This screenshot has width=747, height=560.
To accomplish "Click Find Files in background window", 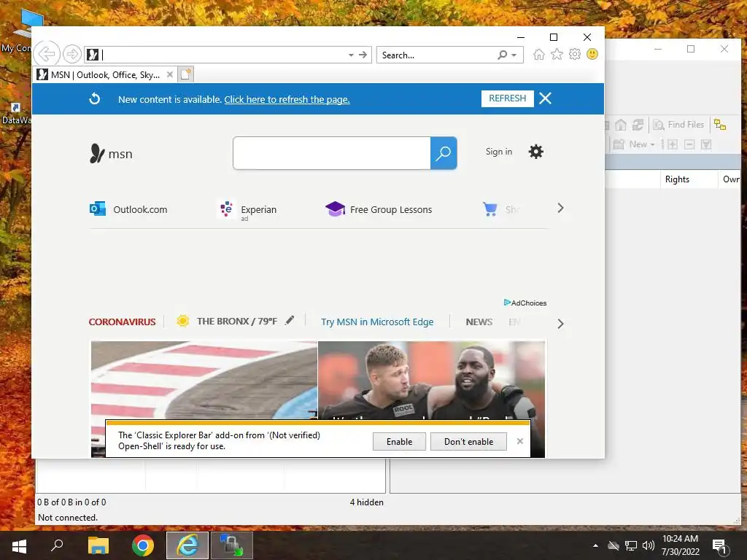I will click(679, 125).
